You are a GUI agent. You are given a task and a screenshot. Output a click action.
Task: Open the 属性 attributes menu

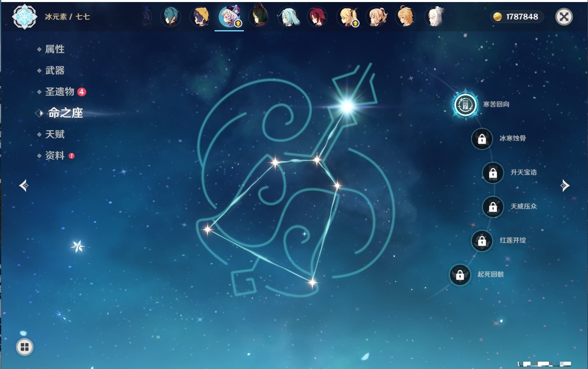[x=55, y=49]
